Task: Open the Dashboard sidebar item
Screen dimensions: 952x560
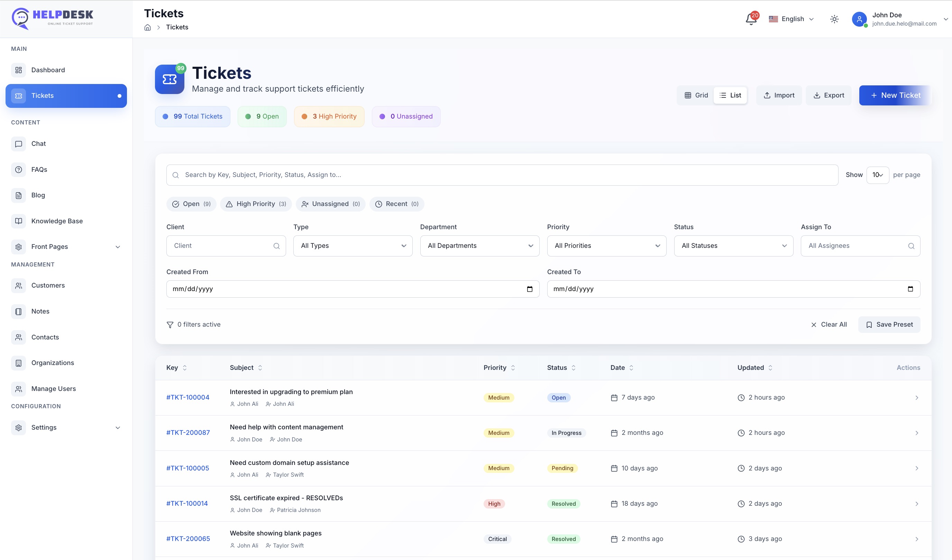Action: [48, 70]
